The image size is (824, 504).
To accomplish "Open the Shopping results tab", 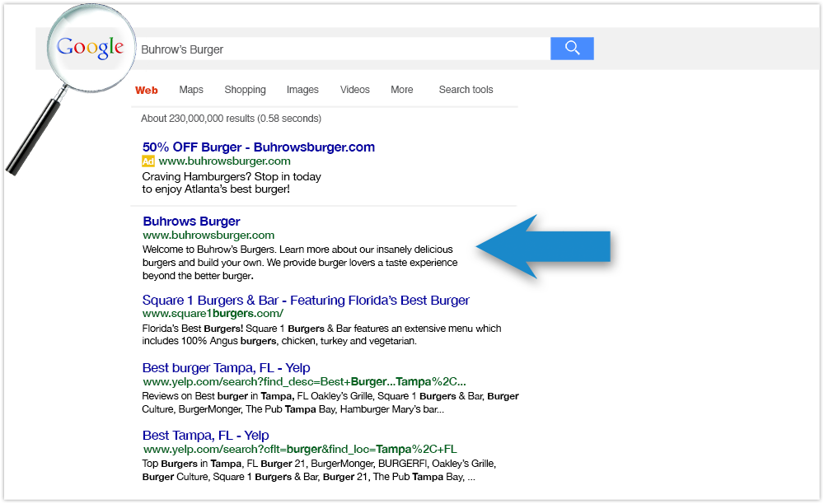I will (x=245, y=90).
